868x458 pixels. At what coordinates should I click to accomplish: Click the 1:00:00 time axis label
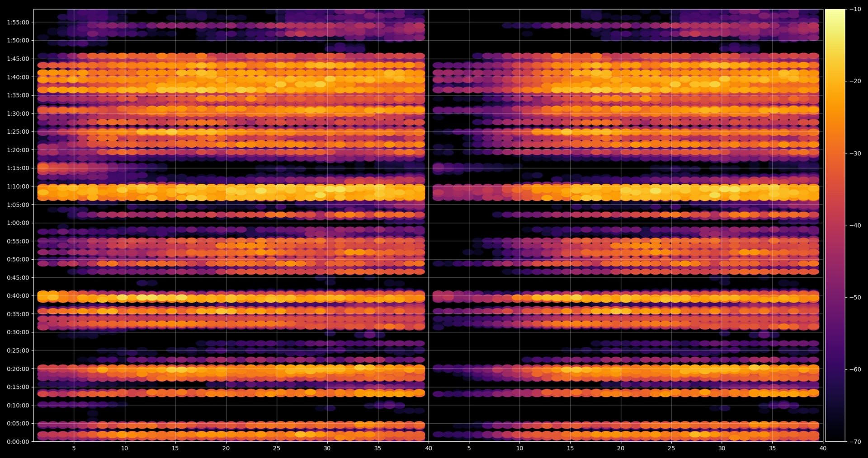[x=18, y=223]
